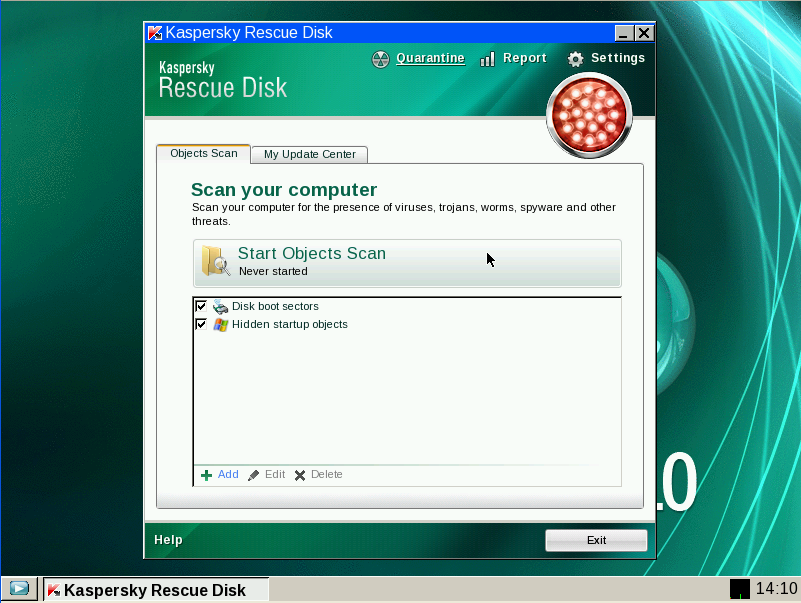801x603 pixels.
Task: Click the Edit label in object list
Action: [275, 474]
